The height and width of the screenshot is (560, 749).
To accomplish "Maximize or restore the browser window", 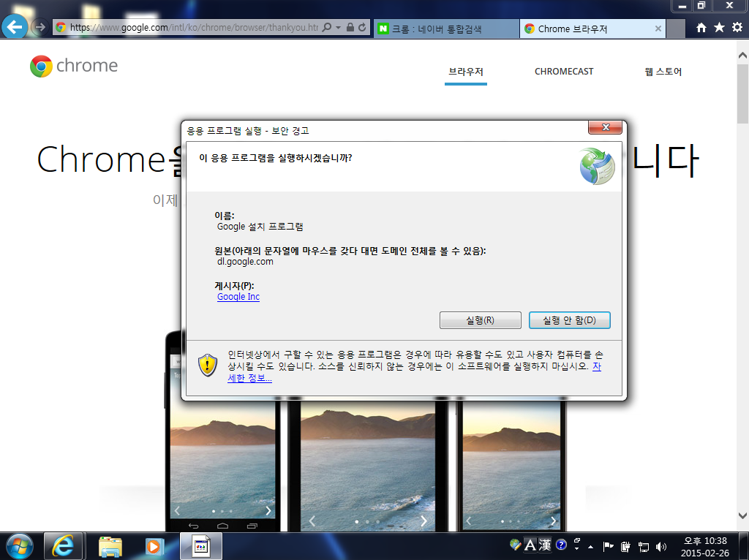I will [x=701, y=5].
